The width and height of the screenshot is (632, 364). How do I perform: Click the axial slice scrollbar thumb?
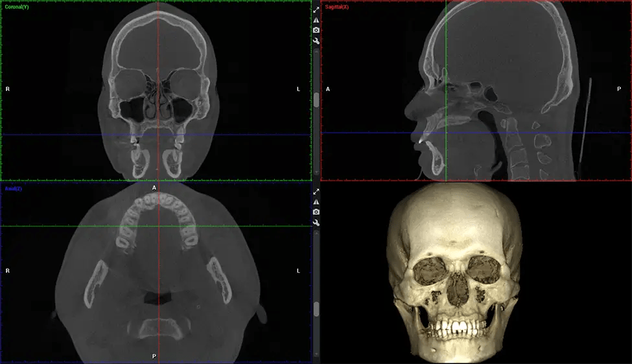coord(316,310)
